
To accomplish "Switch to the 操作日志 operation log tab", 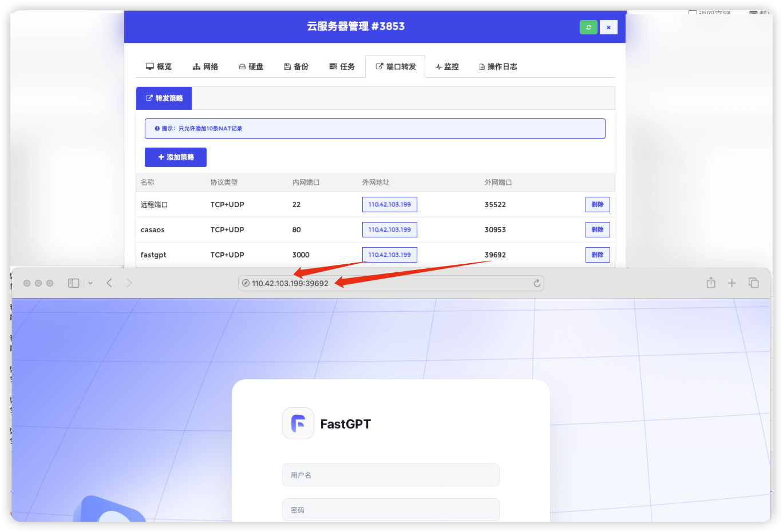I will [x=498, y=66].
